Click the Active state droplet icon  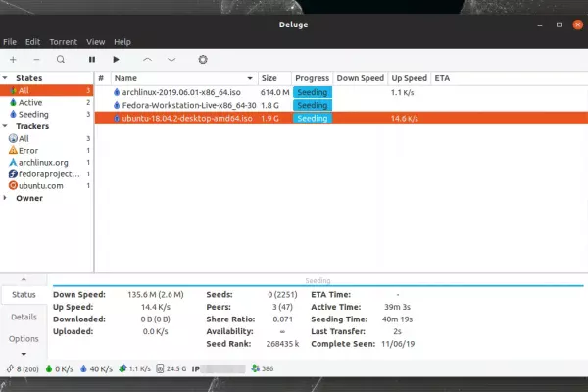pos(13,102)
